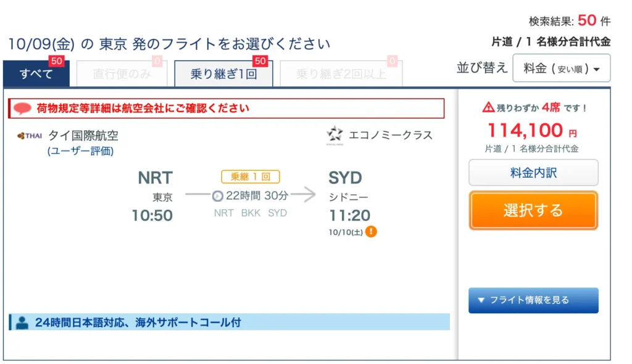Click the red speech bubble icon

(22, 108)
